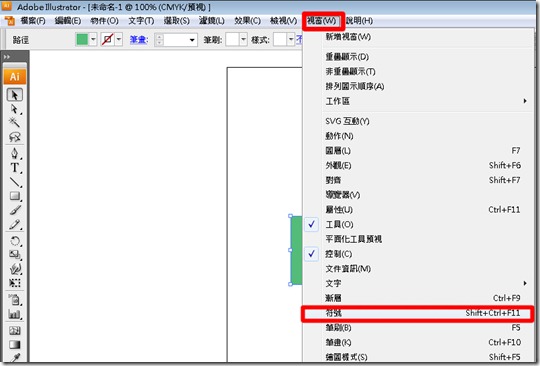540x366 pixels.
Task: Click the document icon left of 檔案 menu
Action: pyautogui.click(x=9, y=21)
